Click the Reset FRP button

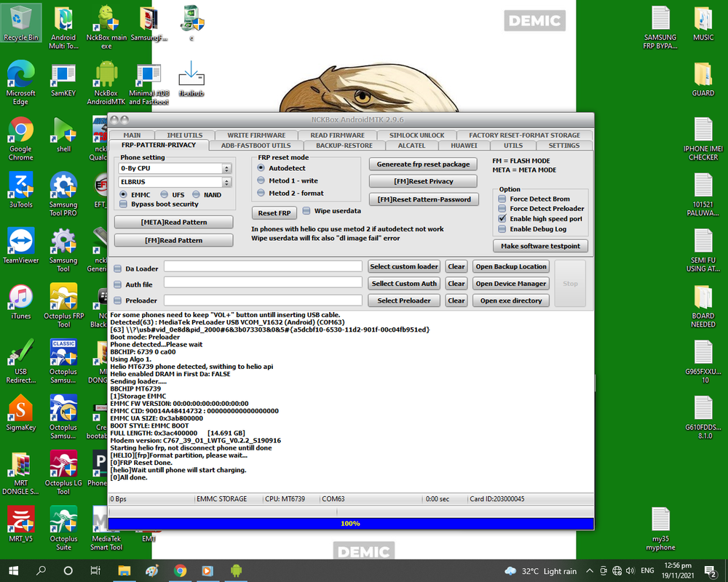pos(274,213)
